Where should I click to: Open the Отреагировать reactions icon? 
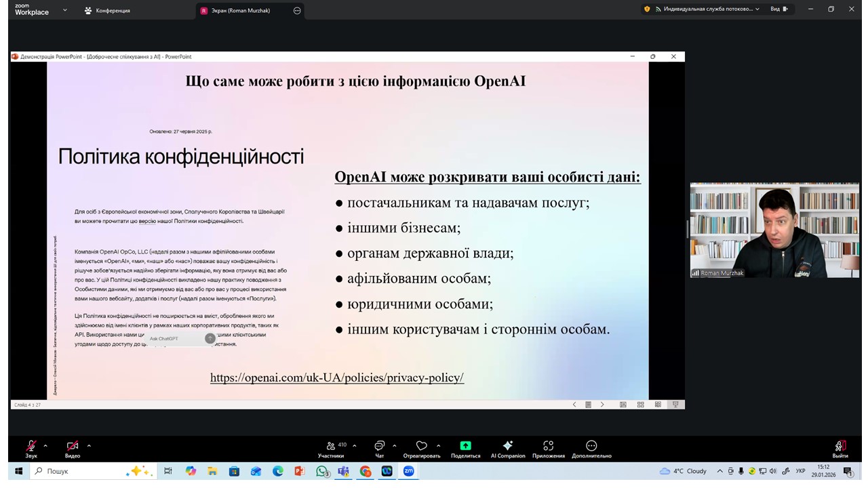421,446
